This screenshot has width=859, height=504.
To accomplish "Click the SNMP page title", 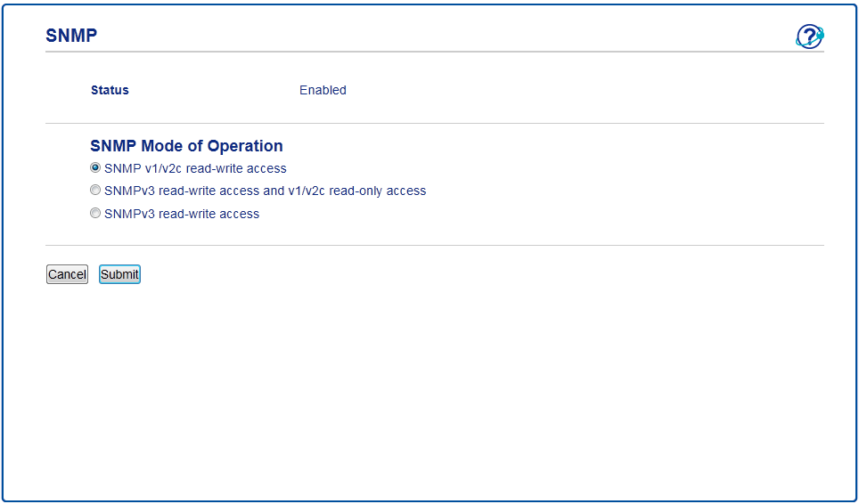I will click(x=71, y=36).
